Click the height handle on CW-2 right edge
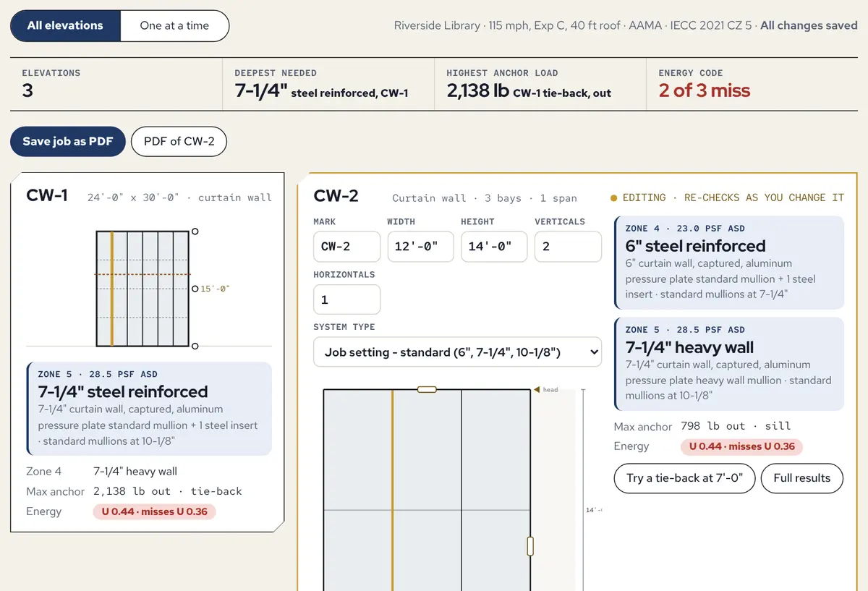Viewport: 868px width, 591px height. [530, 546]
